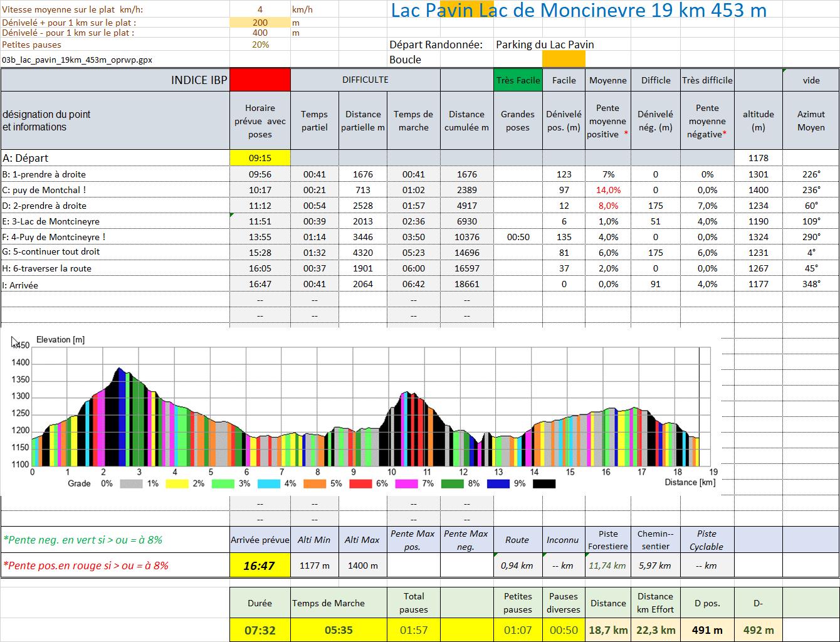Select the yellow 1% grade legend swatch
The height and width of the screenshot is (642, 840).
[177, 483]
